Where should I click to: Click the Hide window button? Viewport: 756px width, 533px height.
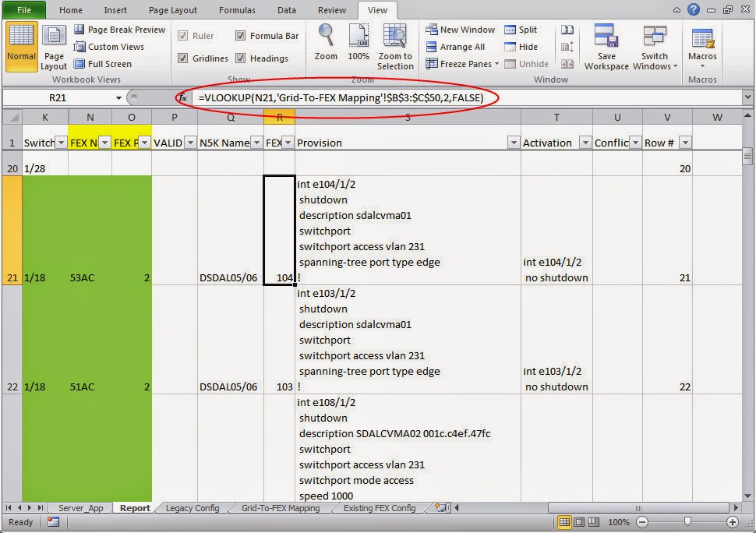click(x=527, y=46)
